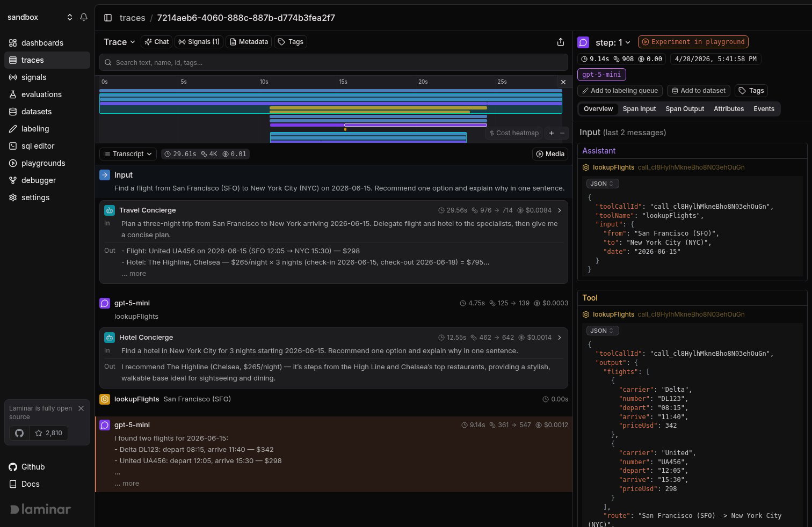Click the Laminar logo
This screenshot has height=527, width=812.
(40, 509)
